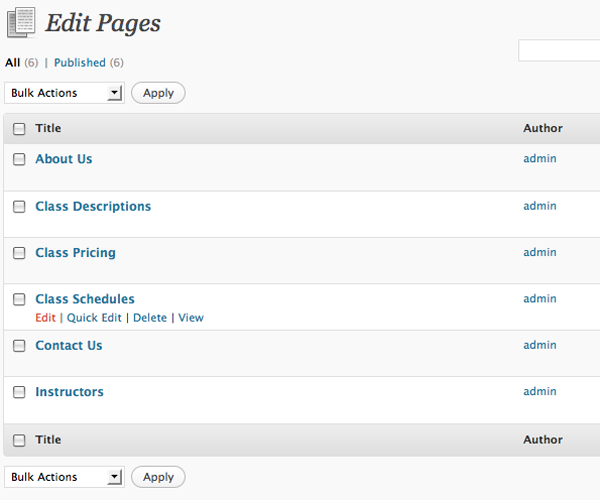Open the About Us page title

pyautogui.click(x=64, y=159)
